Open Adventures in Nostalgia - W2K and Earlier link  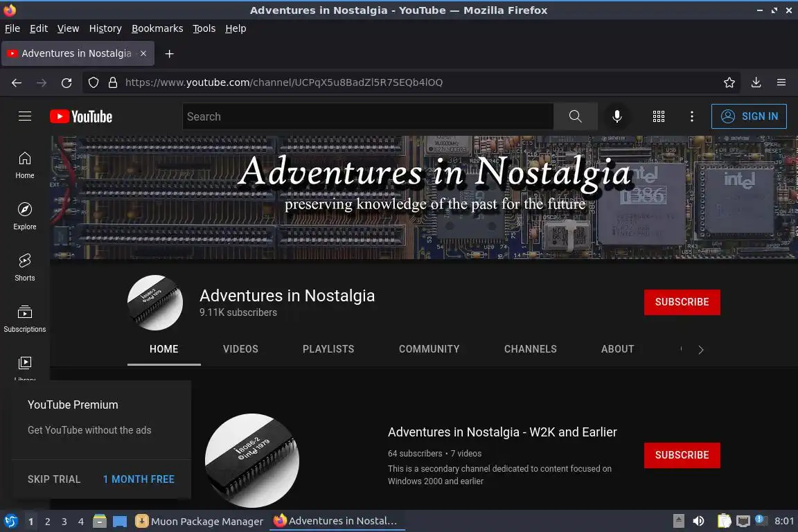pos(502,432)
